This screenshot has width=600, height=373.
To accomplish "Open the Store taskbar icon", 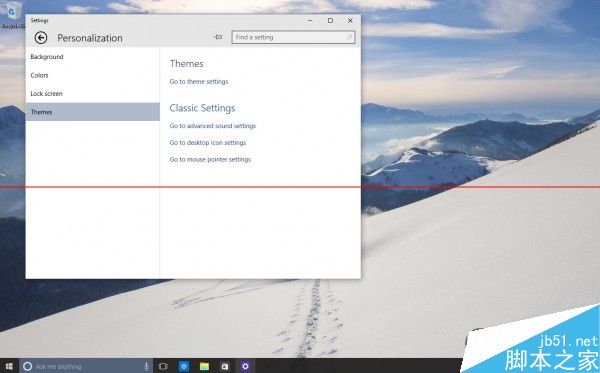I will point(225,366).
